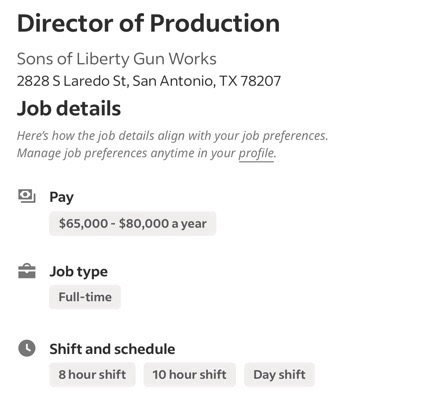The image size is (440, 407).
Task: Click the Director of Production title
Action: click(x=148, y=23)
